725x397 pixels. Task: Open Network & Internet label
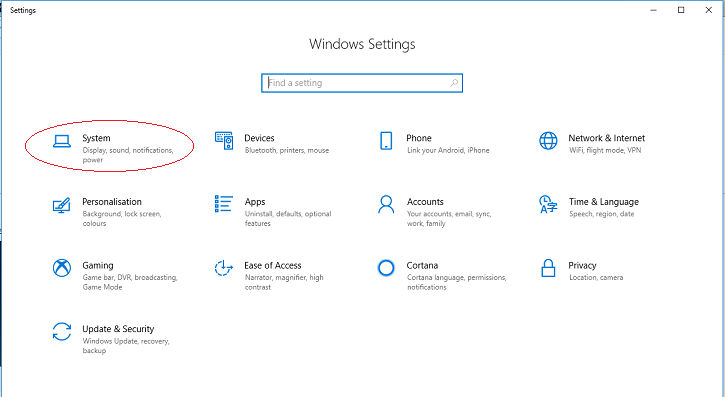click(x=607, y=138)
